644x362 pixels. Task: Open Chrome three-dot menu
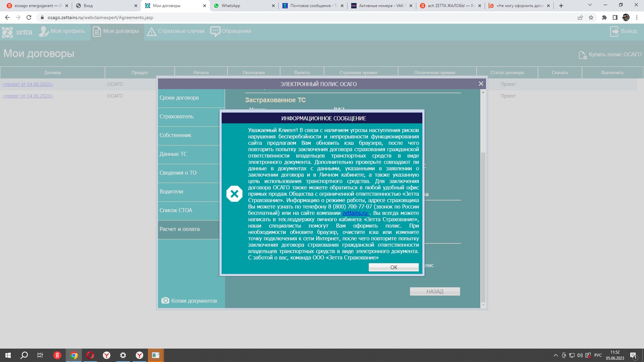pos(637,17)
